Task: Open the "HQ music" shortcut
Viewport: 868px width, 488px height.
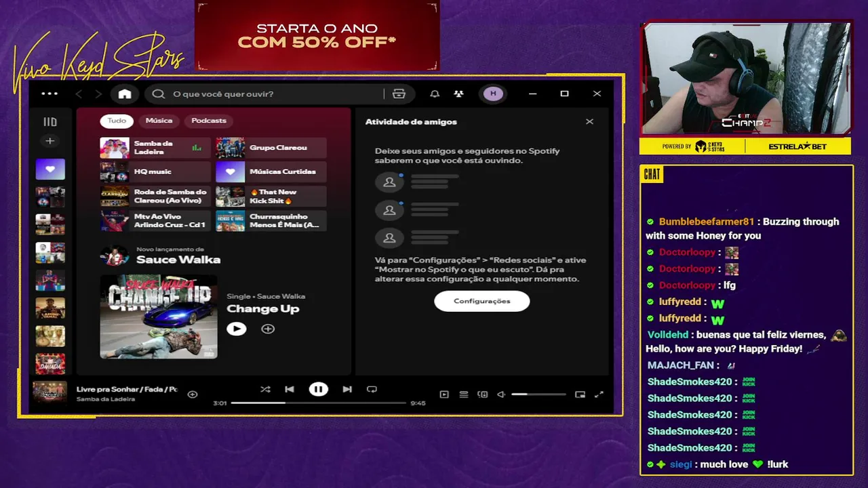Action: tap(155, 172)
